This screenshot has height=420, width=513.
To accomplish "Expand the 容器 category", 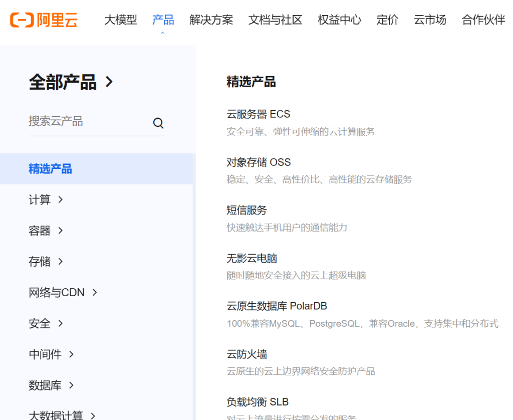I will [46, 231].
